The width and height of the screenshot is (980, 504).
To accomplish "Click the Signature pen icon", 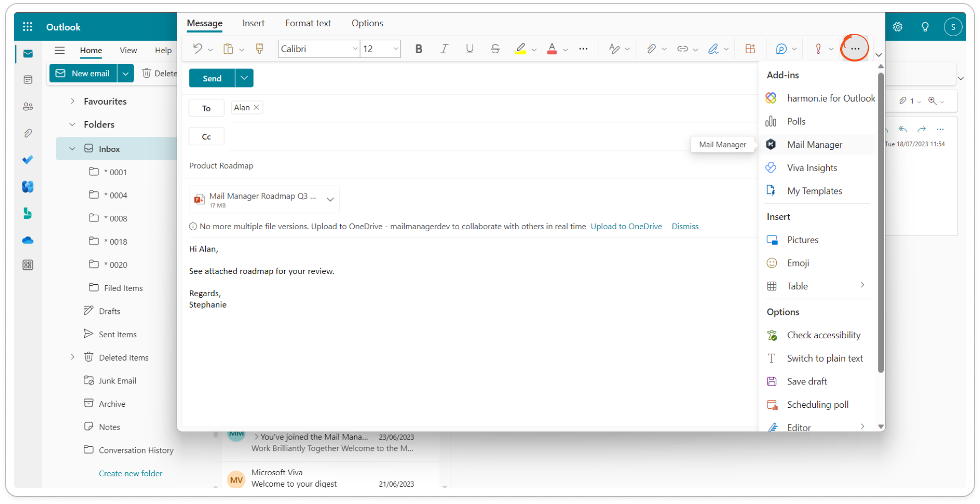I will [x=713, y=49].
